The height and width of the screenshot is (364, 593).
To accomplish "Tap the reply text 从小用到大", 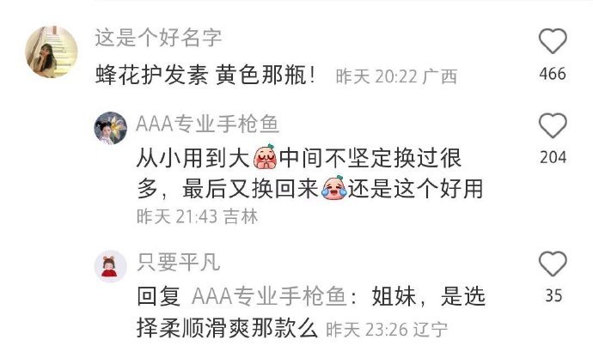I will (193, 157).
